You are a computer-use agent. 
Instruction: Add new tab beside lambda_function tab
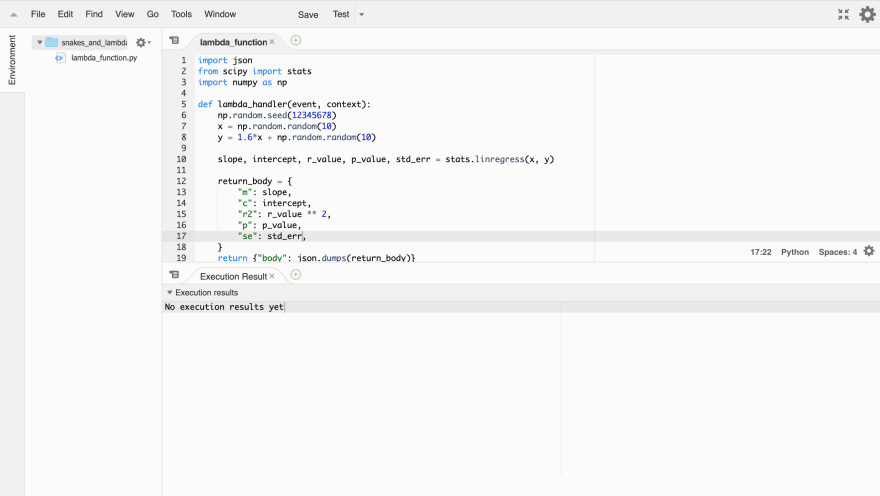pyautogui.click(x=296, y=40)
